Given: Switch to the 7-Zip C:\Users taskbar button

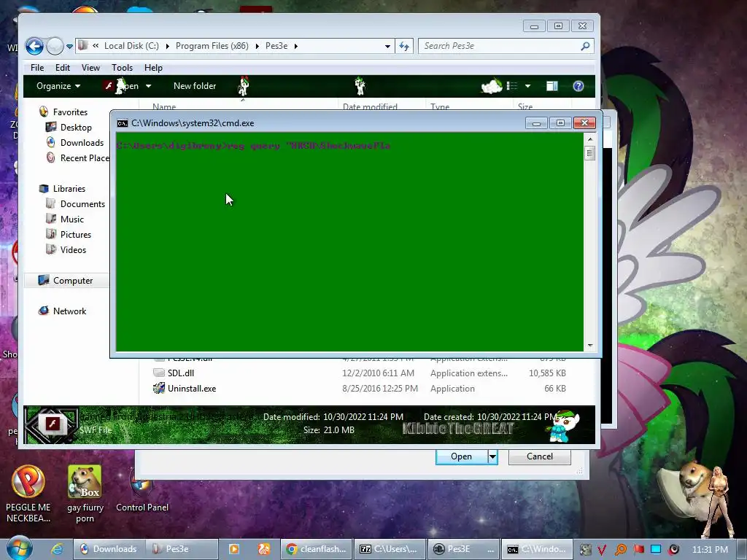Looking at the screenshot, I should click(389, 549).
